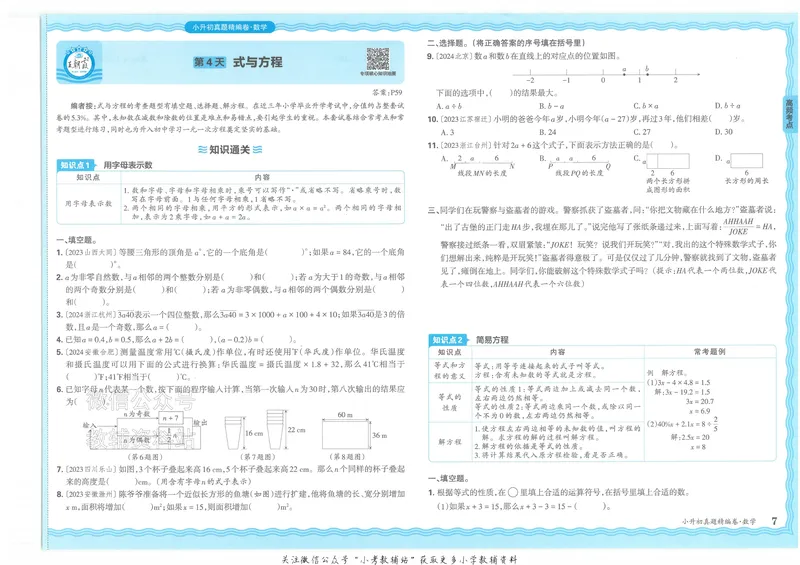Click the 常考题例 column header
Image resolution: width=800 pixels, height=565 pixels.
709,352
